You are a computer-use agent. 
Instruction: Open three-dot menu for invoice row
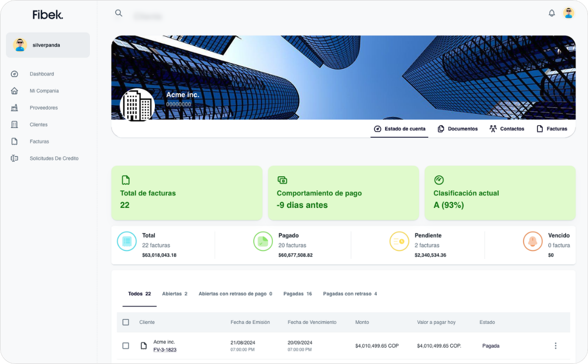pyautogui.click(x=555, y=346)
